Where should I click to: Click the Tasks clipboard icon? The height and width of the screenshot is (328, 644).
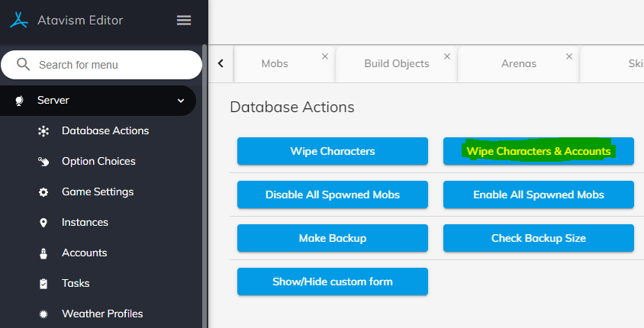43,284
